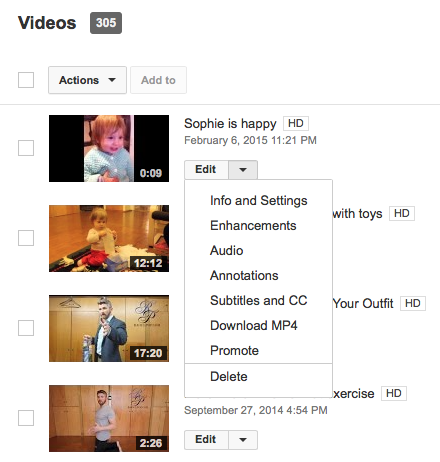This screenshot has height=462, width=440.
Task: Open the Sophie is happy video title
Action: (x=230, y=124)
